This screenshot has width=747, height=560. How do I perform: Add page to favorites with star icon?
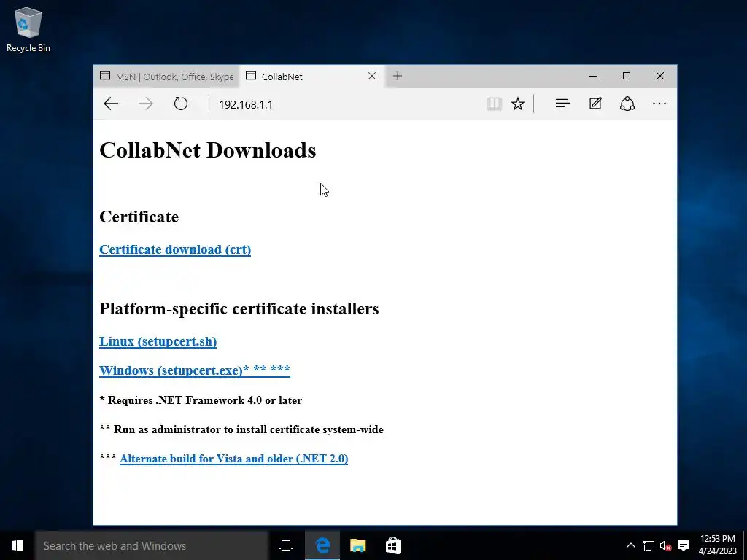[x=518, y=104]
